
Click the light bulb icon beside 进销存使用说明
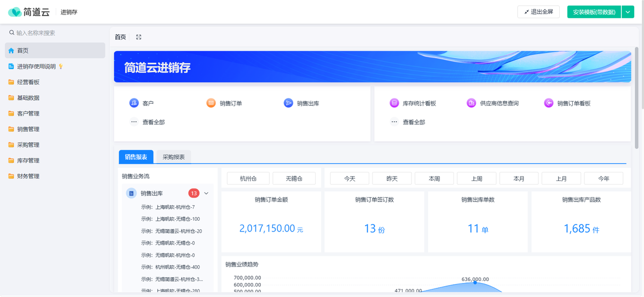(61, 67)
